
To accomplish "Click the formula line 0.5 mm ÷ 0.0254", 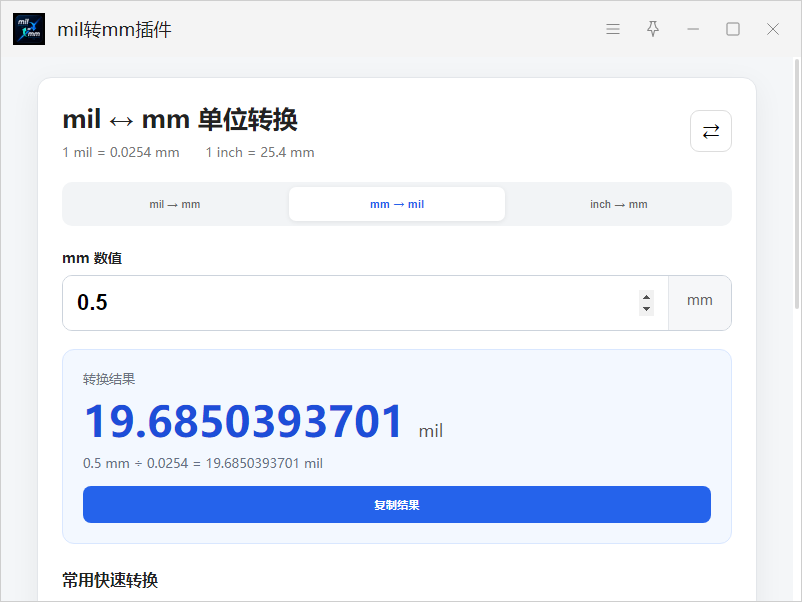I will point(203,463).
